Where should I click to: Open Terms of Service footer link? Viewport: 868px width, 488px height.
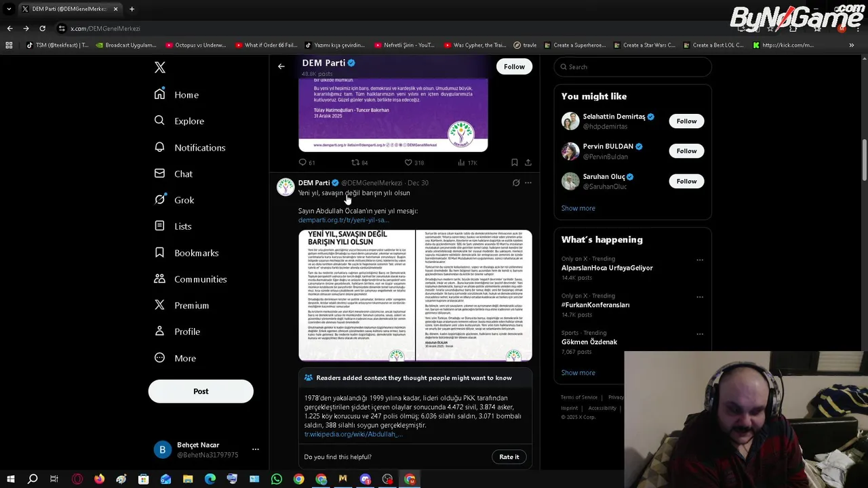click(579, 397)
